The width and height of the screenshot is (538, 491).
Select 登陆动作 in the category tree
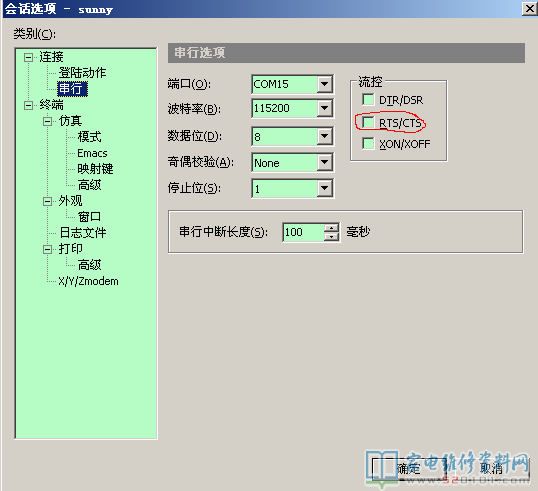(82, 73)
